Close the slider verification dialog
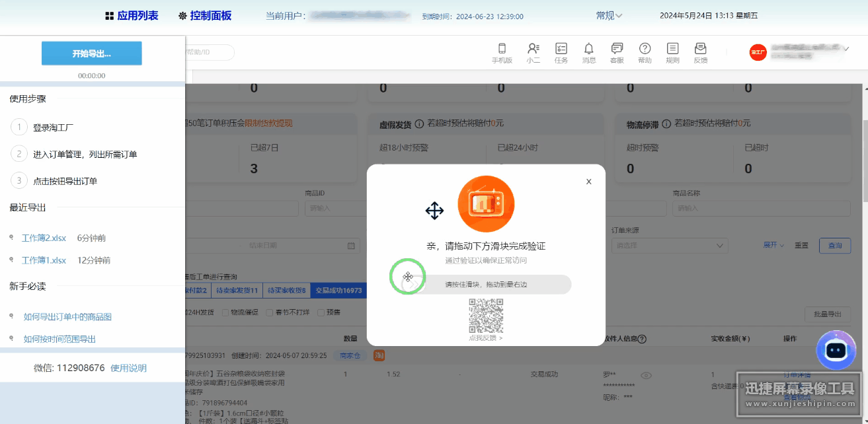 588,182
